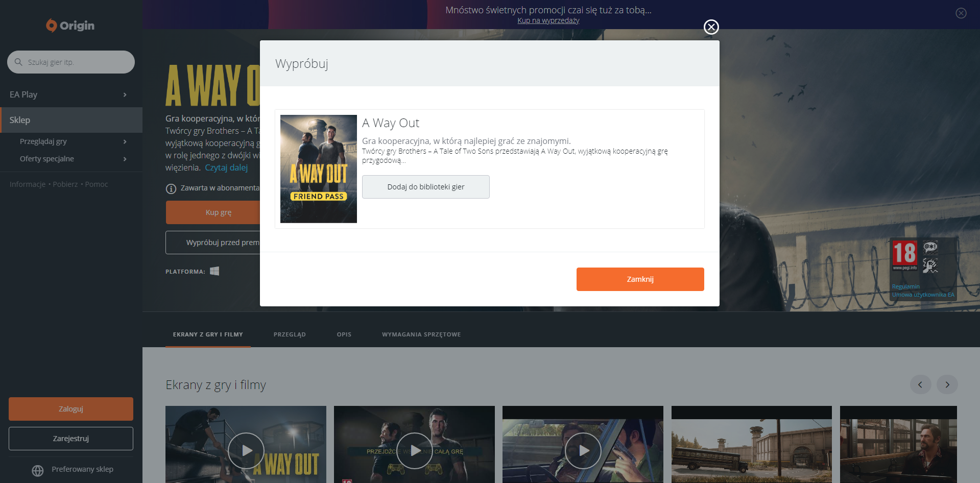
Task: Switch to the Wymagania sprzętowe tab
Action: 421,334
